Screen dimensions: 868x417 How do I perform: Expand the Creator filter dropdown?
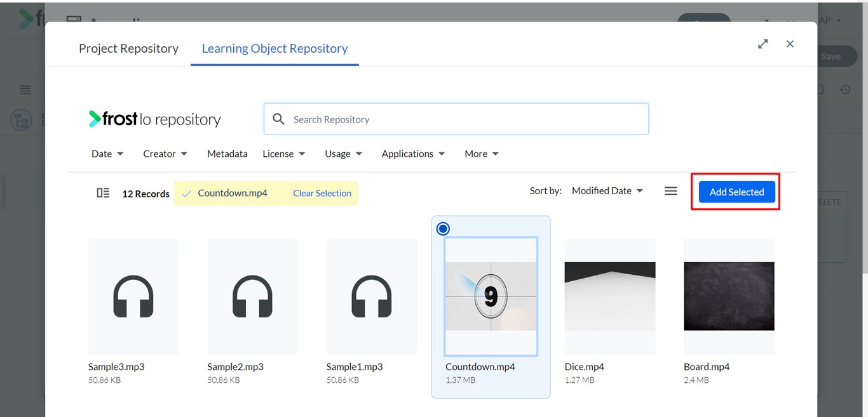tap(165, 154)
